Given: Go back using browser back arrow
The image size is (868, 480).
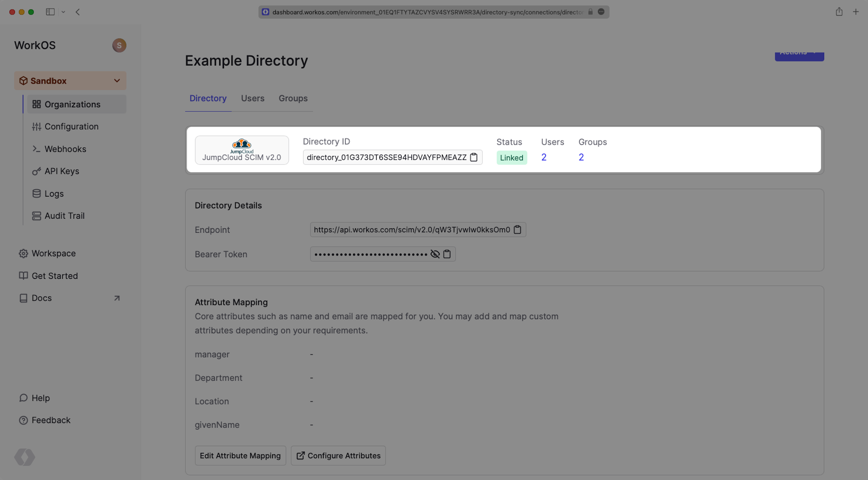Looking at the screenshot, I should click(78, 12).
